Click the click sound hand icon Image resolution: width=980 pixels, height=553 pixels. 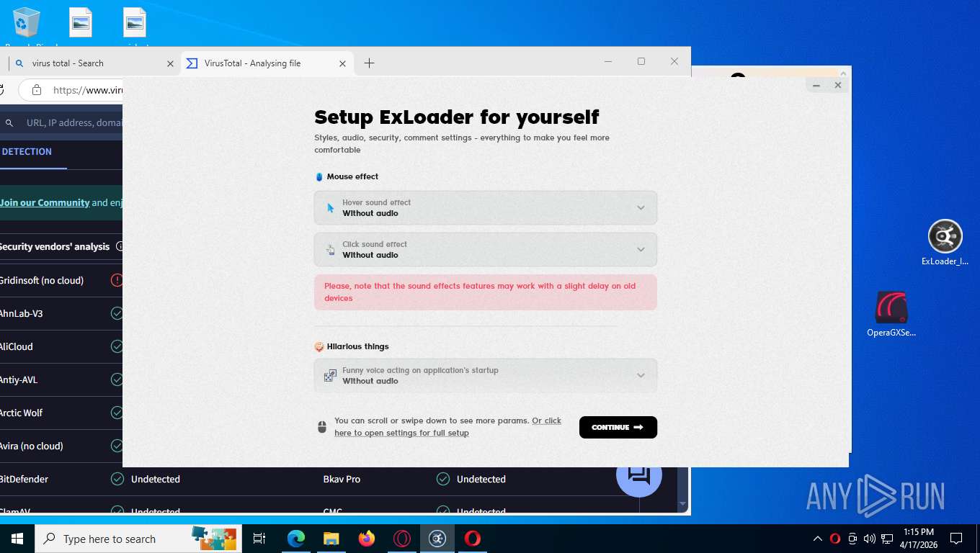330,250
